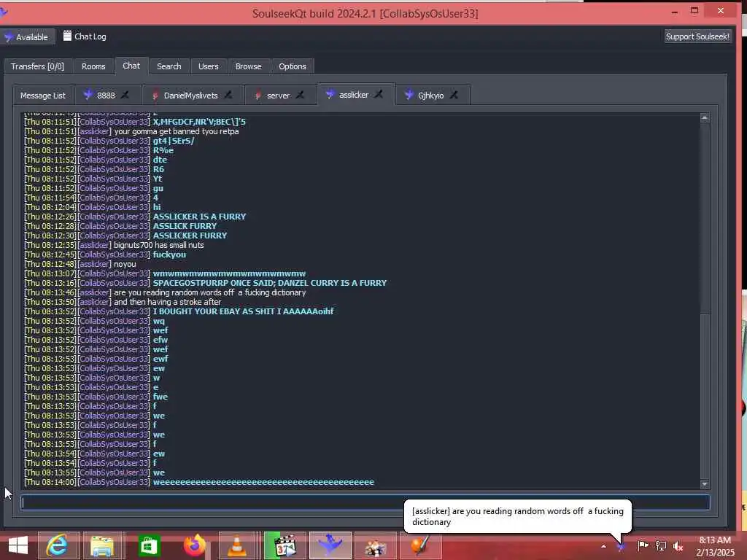
Task: Open the Users tab
Action: point(208,66)
